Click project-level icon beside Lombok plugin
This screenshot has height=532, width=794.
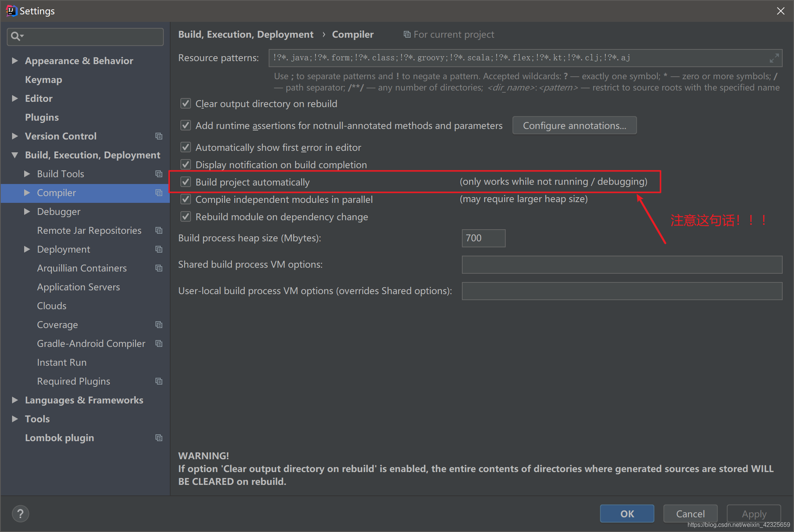point(159,438)
